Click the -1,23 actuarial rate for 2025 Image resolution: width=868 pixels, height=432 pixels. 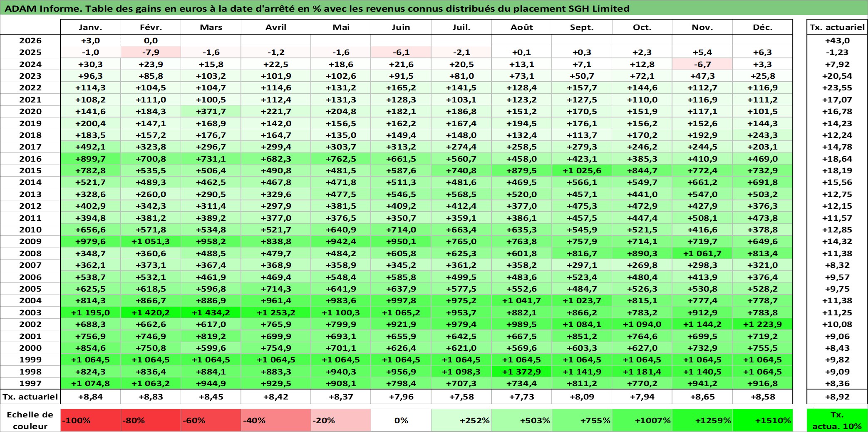pos(837,52)
